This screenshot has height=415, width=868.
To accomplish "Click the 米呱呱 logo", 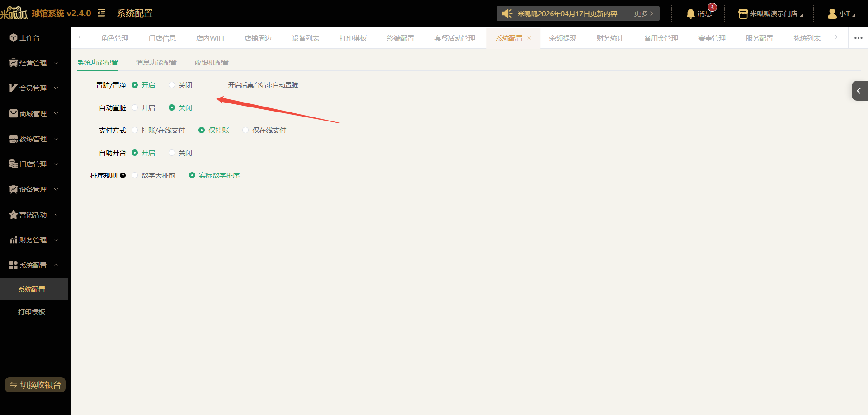I will click(14, 13).
